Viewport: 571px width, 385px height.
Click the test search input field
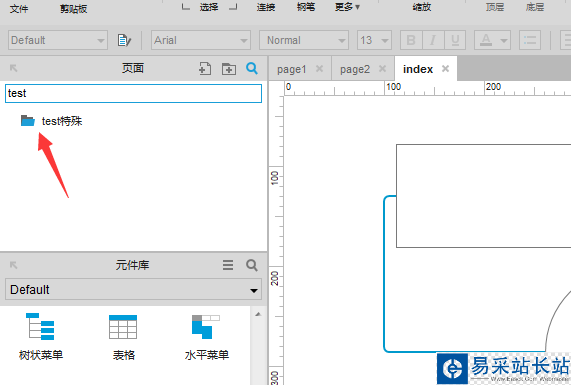(133, 93)
